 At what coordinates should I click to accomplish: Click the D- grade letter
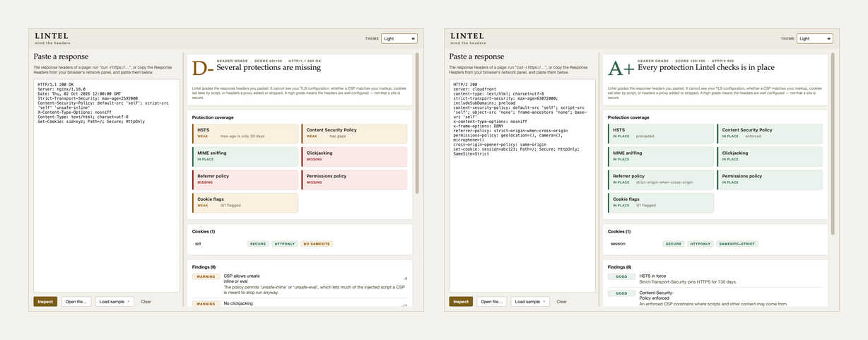coord(203,69)
